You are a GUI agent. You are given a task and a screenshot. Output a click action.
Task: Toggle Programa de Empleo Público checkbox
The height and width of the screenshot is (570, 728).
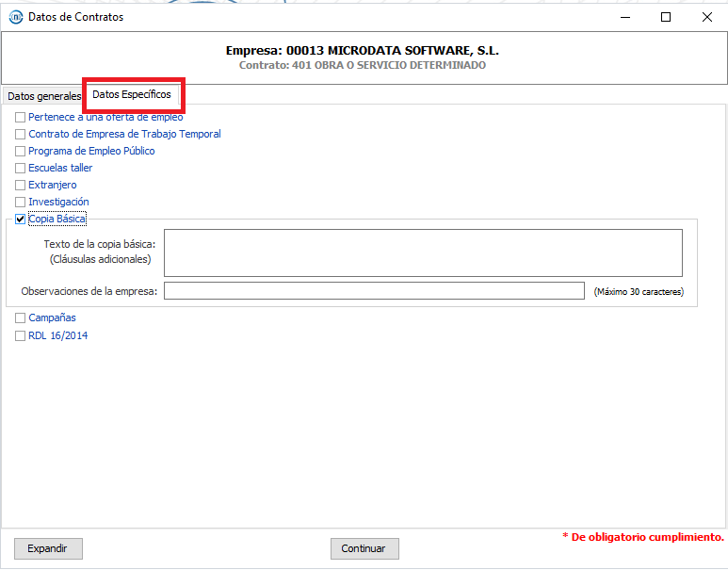21,152
